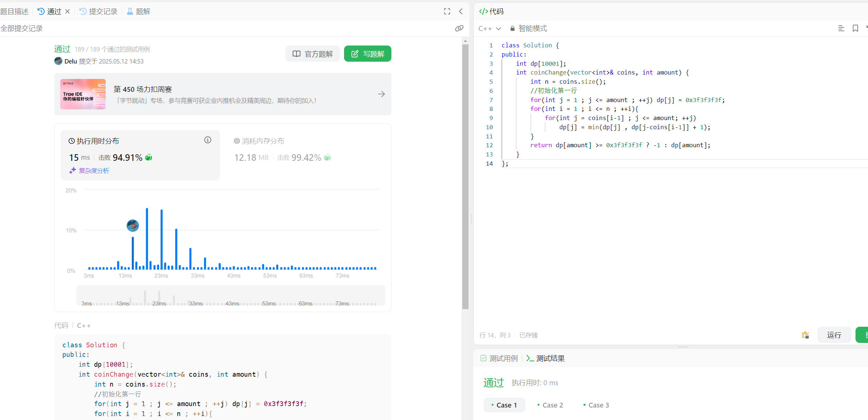Click the chart range slider strip
Image resolution: width=868 pixels, height=420 pixels.
pyautogui.click(x=231, y=296)
